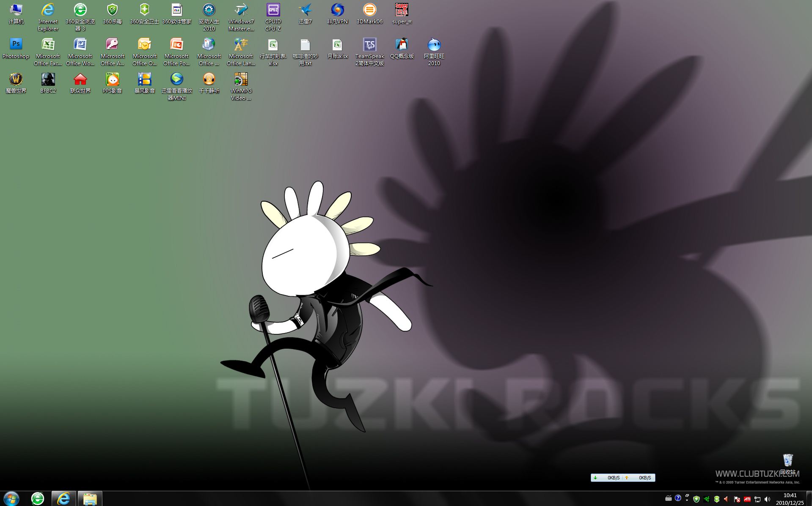Open the Razer tray icon
812x506 pixels.
[707, 499]
